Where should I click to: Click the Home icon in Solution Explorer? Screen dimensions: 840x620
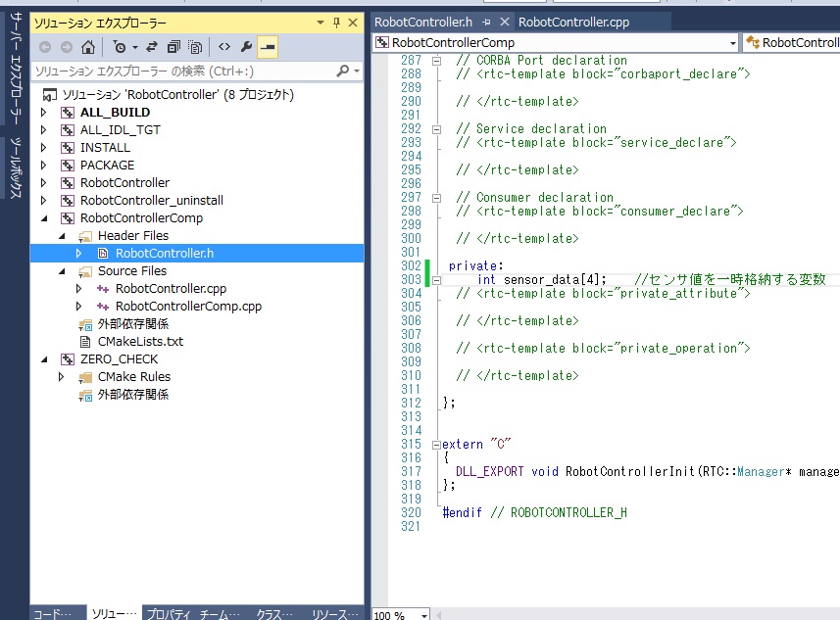coord(88,47)
